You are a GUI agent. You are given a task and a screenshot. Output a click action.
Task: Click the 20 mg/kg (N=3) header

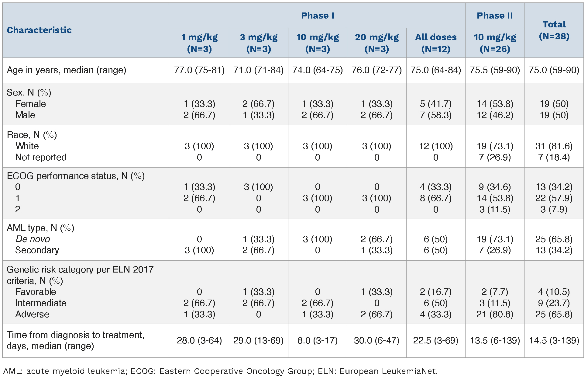pyautogui.click(x=377, y=43)
